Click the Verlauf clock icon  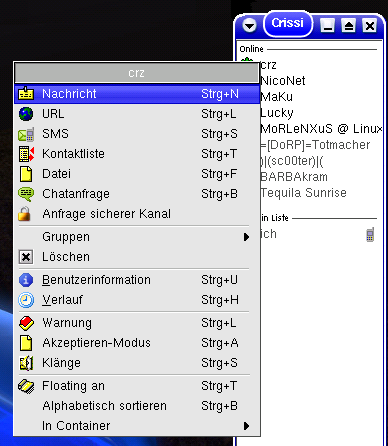click(26, 300)
